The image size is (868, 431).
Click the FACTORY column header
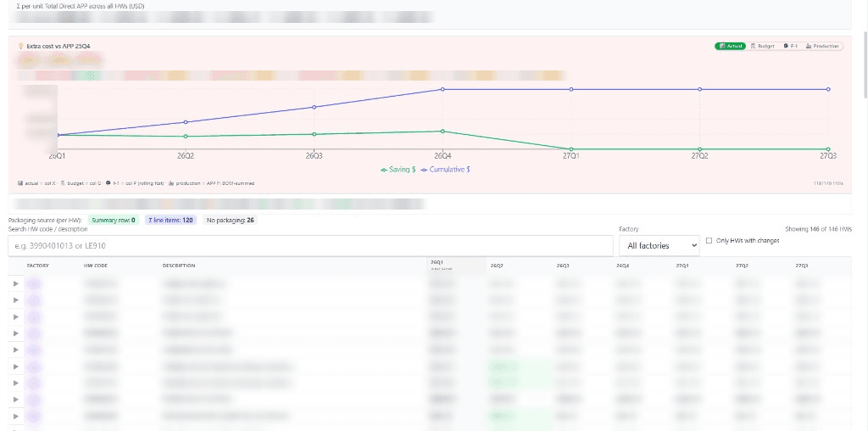[37, 266]
